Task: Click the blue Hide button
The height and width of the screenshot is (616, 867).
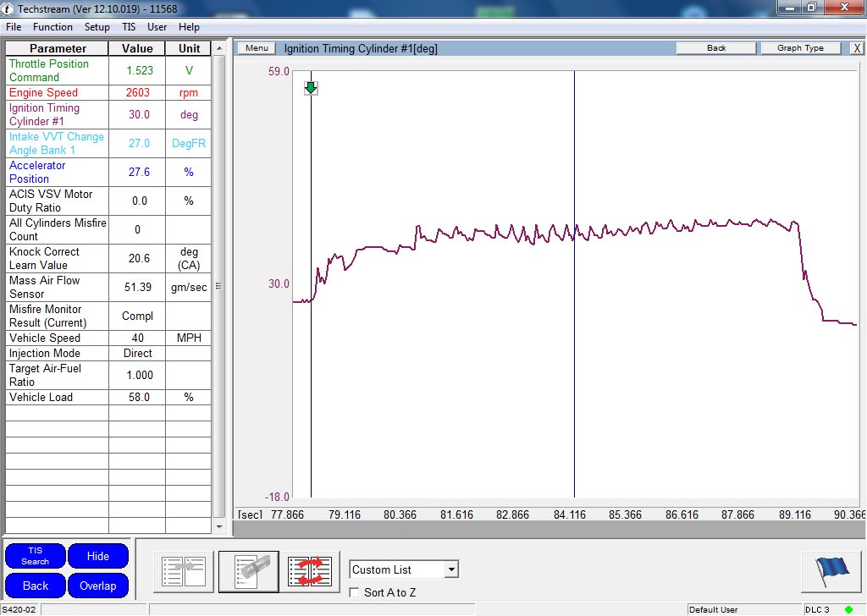Action: point(98,556)
